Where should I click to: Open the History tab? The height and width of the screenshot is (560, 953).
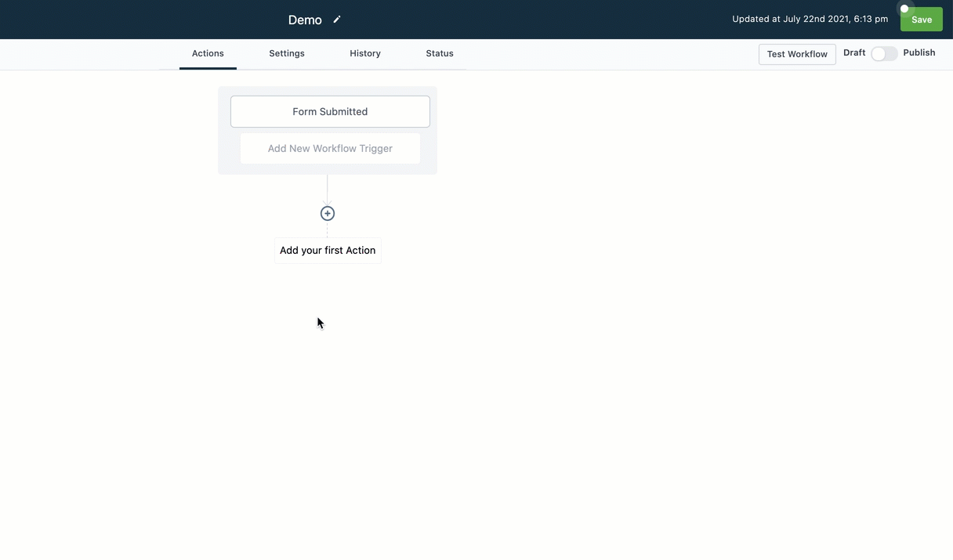click(365, 53)
